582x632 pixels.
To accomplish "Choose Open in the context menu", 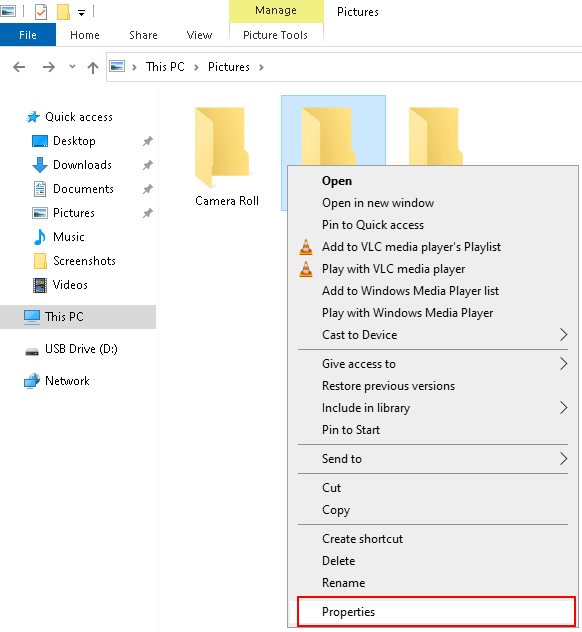I will pyautogui.click(x=433, y=181).
